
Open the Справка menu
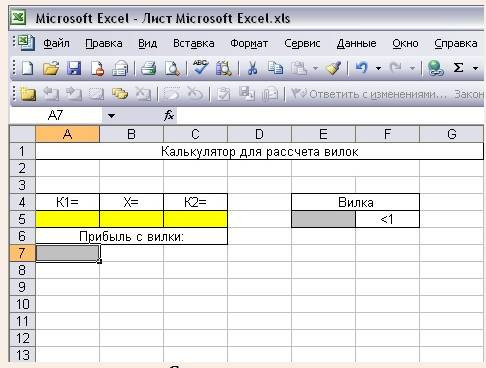point(456,43)
